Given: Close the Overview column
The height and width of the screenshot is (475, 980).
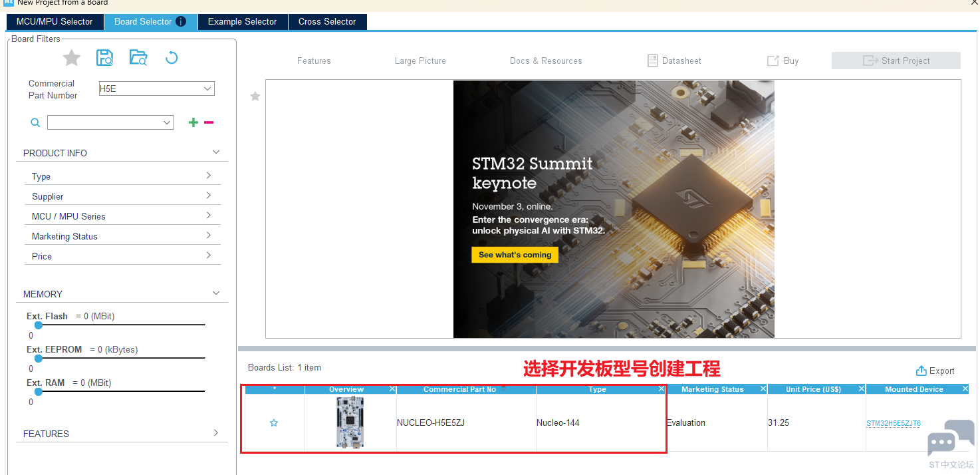Looking at the screenshot, I should 392,389.
